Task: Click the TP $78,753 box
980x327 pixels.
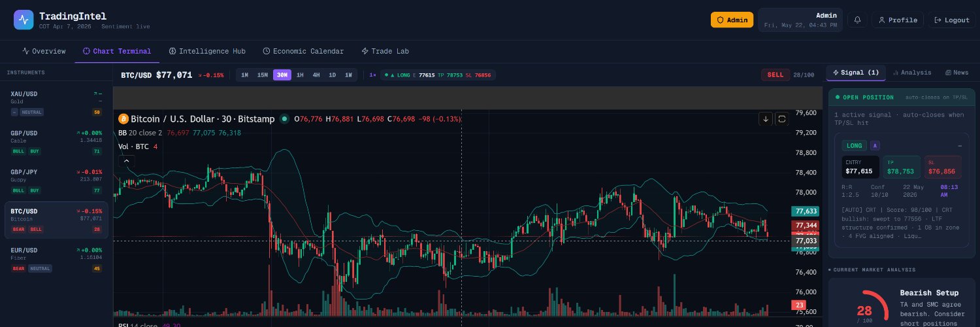Action: click(902, 167)
